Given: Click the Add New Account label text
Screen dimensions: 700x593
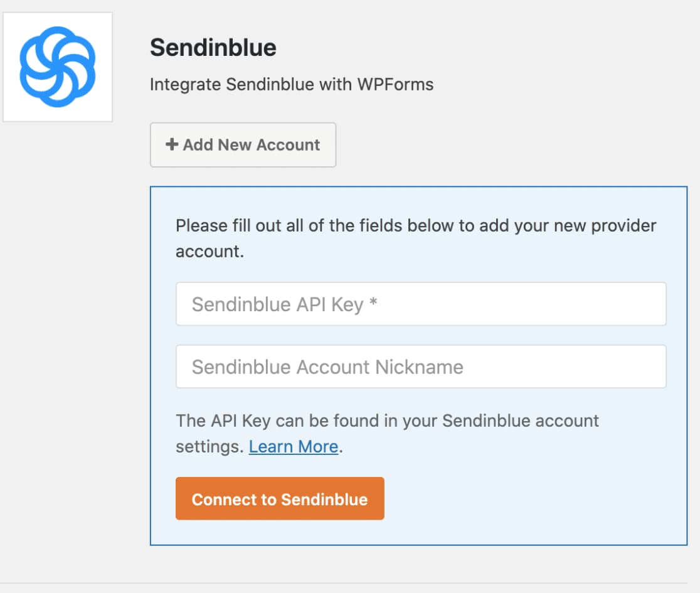Looking at the screenshot, I should click(x=250, y=144).
